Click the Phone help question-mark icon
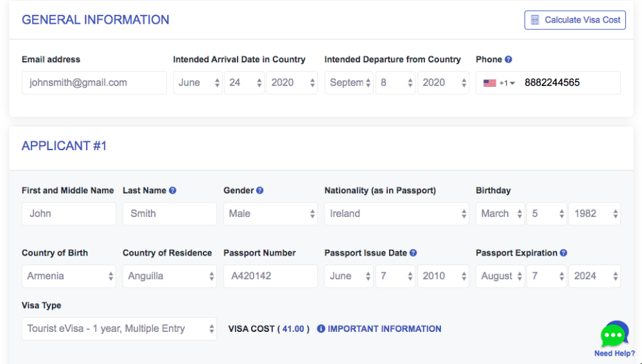 pos(508,59)
